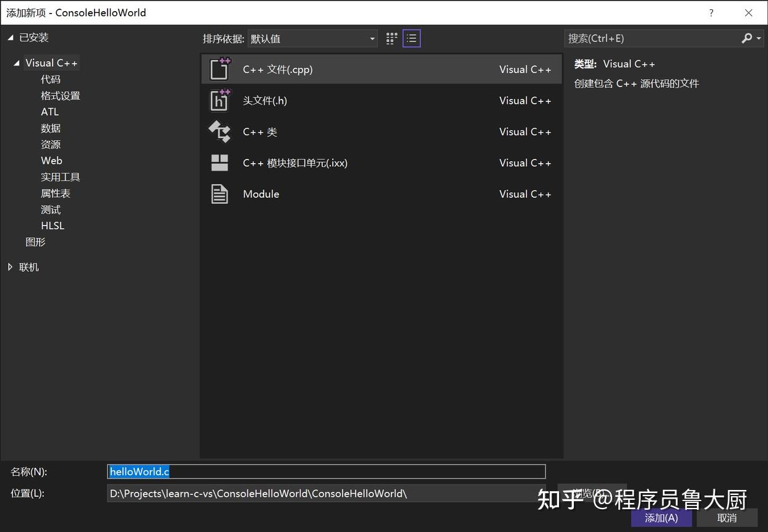This screenshot has height=532, width=768.
Task: Select the Web category
Action: coord(51,160)
